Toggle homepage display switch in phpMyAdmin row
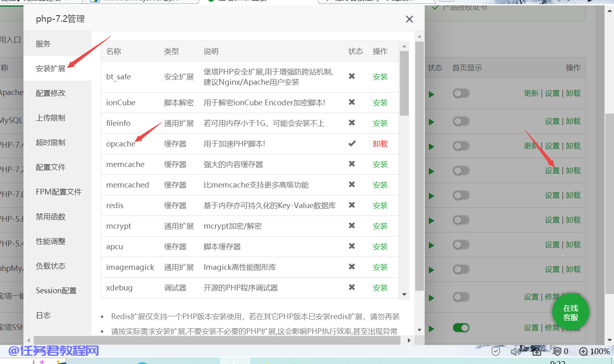This screenshot has height=364, width=614. 461,269
